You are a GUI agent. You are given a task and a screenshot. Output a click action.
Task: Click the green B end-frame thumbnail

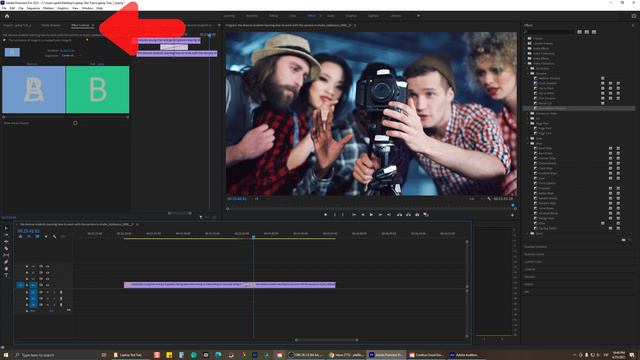[x=98, y=89]
